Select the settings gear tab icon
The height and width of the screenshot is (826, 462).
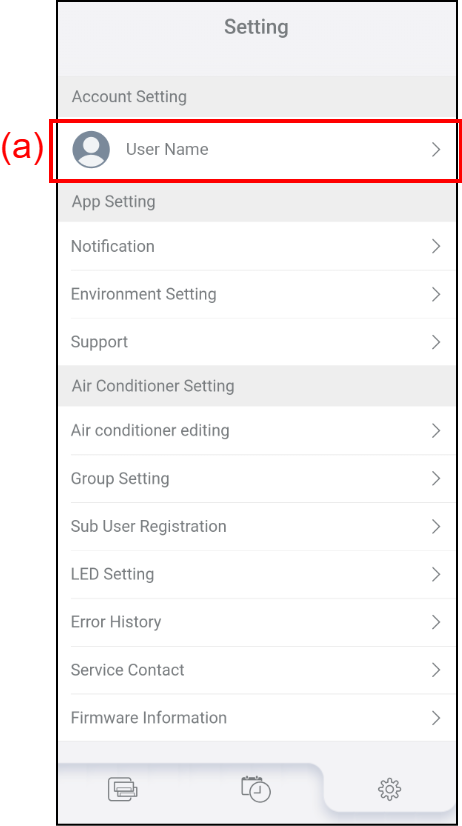(x=389, y=789)
